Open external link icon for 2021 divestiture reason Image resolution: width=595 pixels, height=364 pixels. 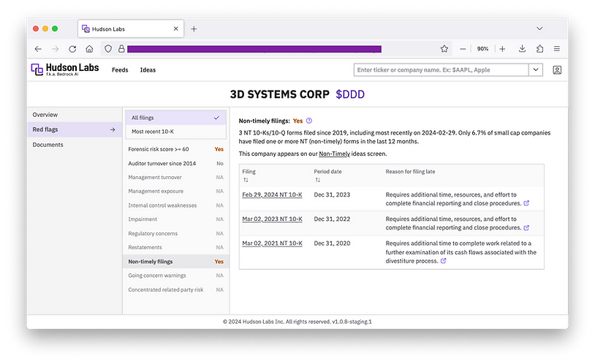[x=444, y=261]
